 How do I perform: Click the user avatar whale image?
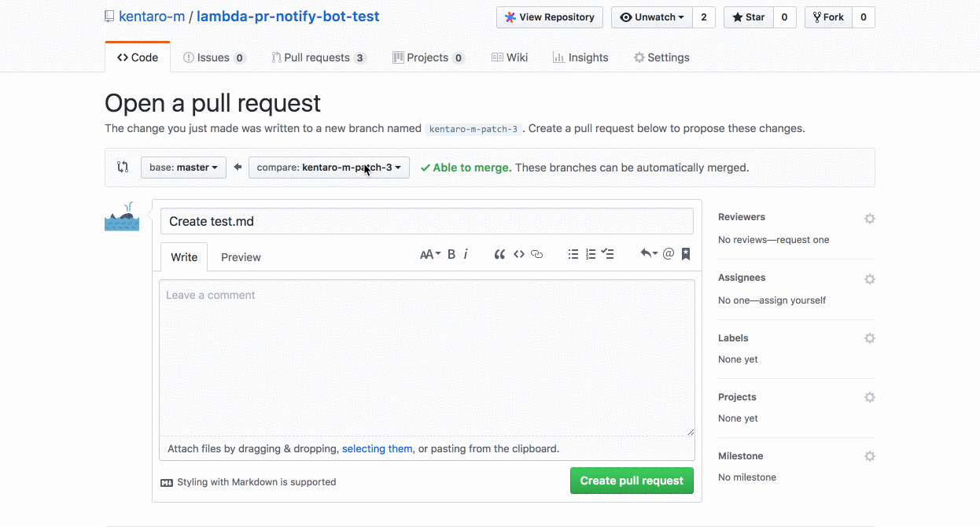point(122,216)
